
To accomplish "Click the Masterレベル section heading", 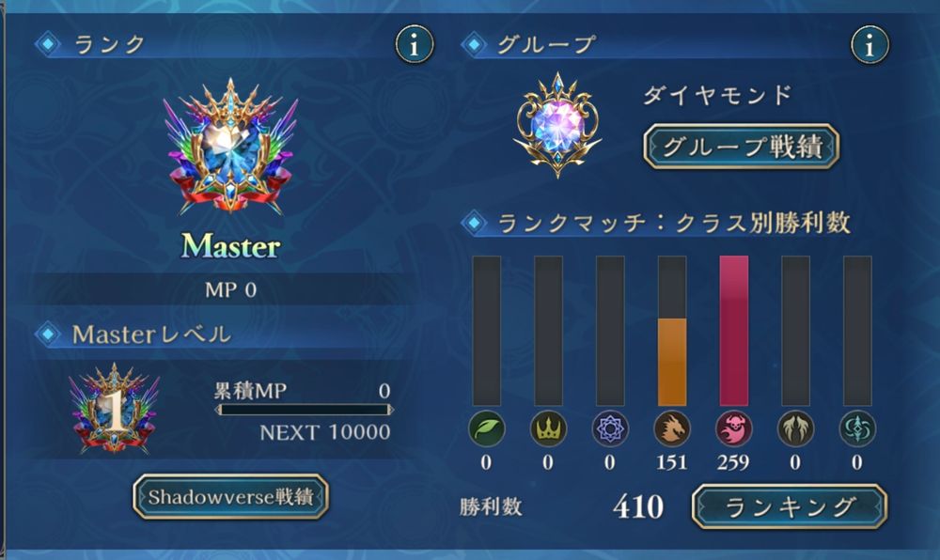I will coord(151,334).
